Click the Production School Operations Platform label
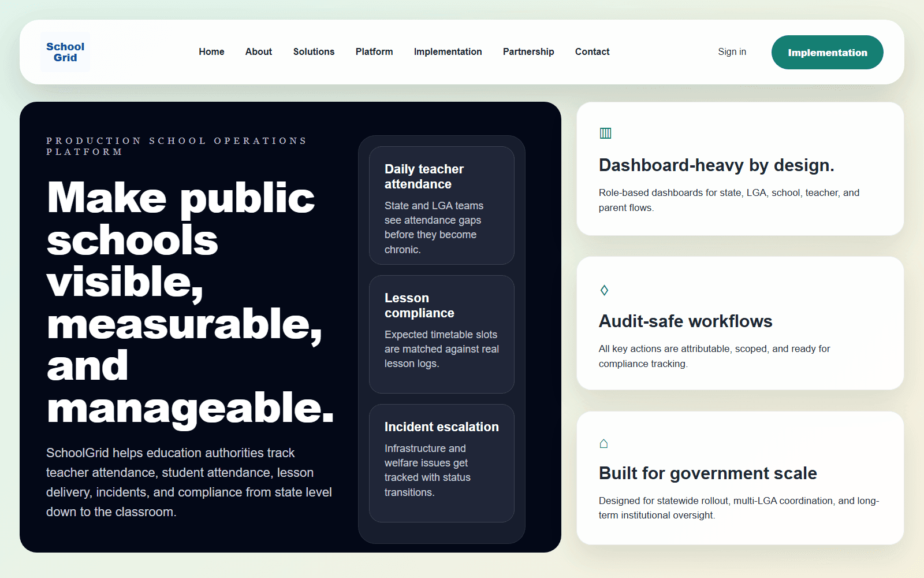This screenshot has height=578, width=924. (x=176, y=146)
